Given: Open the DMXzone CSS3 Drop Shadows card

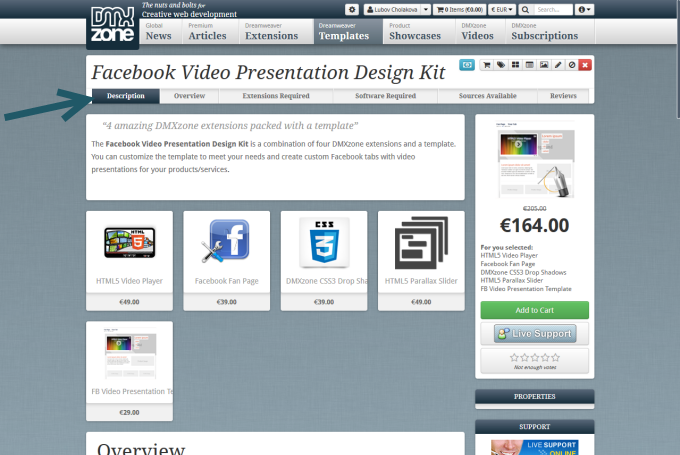Looking at the screenshot, I should (324, 261).
